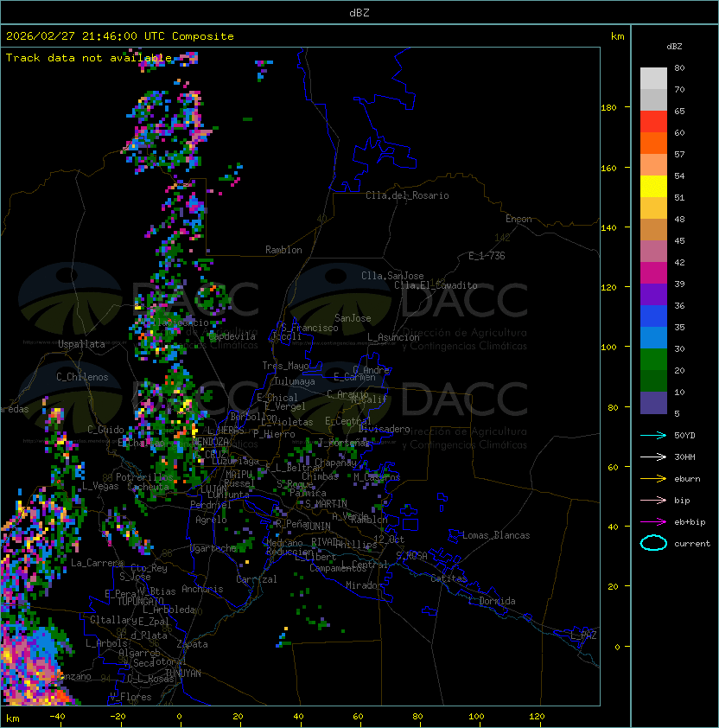The width and height of the screenshot is (719, 728).
Task: Click the magenta eb+bip arrow icon
Action: 653,522
